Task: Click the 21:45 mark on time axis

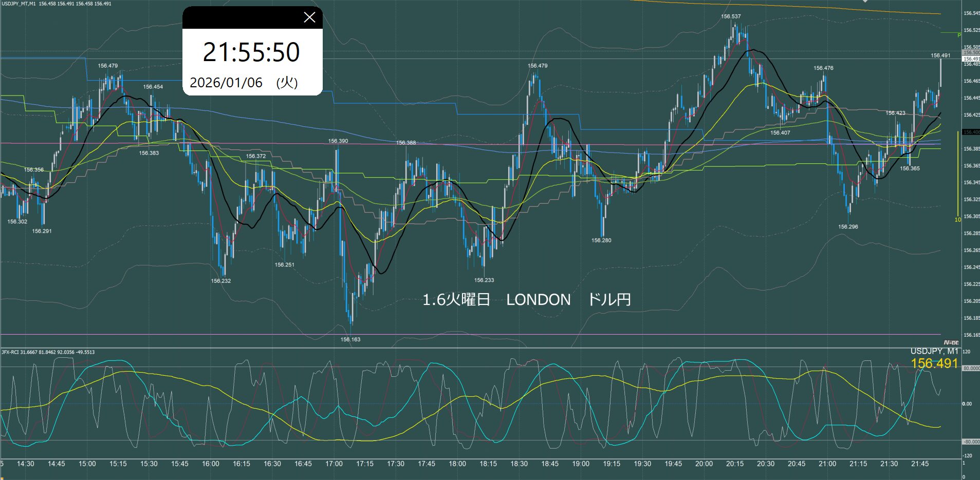Action: [920, 464]
